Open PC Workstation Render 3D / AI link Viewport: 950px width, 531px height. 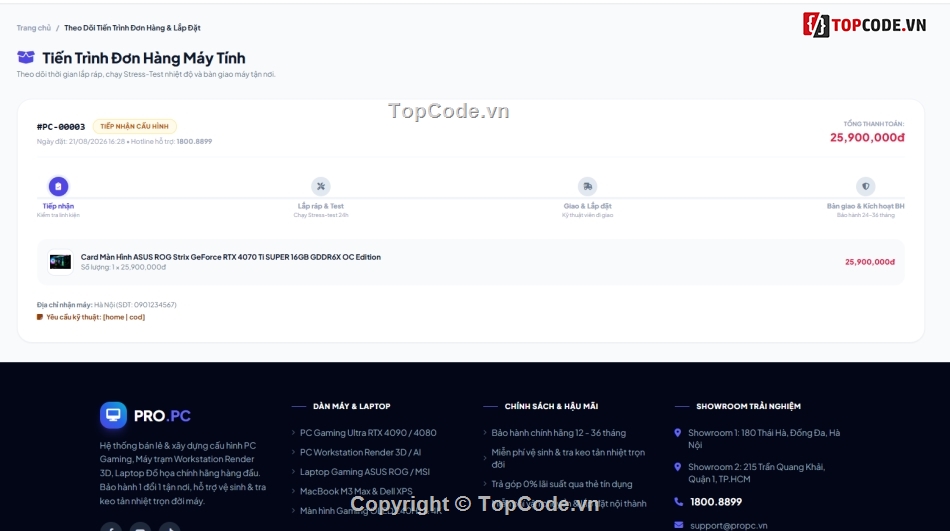click(360, 452)
